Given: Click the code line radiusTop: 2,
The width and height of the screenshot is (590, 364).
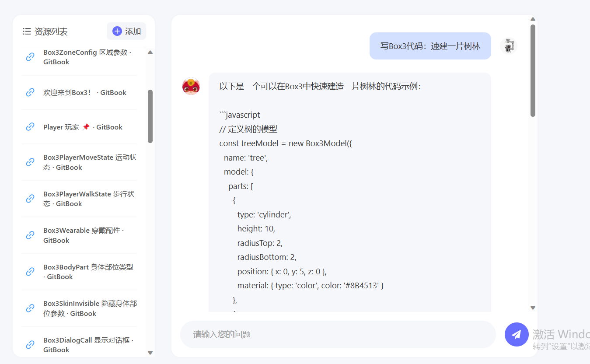Looking at the screenshot, I should [260, 243].
